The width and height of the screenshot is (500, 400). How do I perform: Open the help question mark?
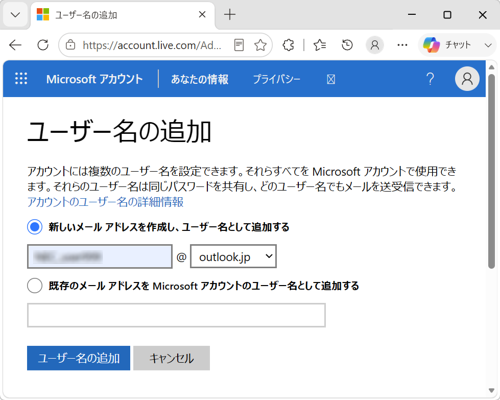click(430, 79)
